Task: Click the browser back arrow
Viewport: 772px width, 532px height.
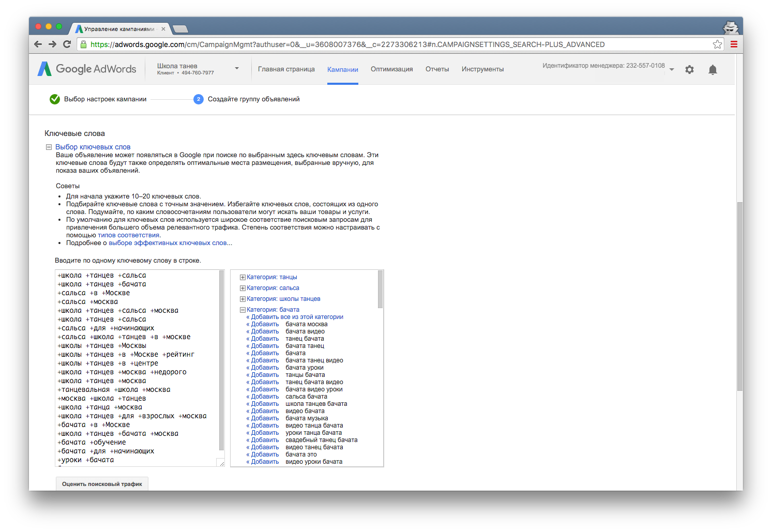Action: [x=38, y=44]
